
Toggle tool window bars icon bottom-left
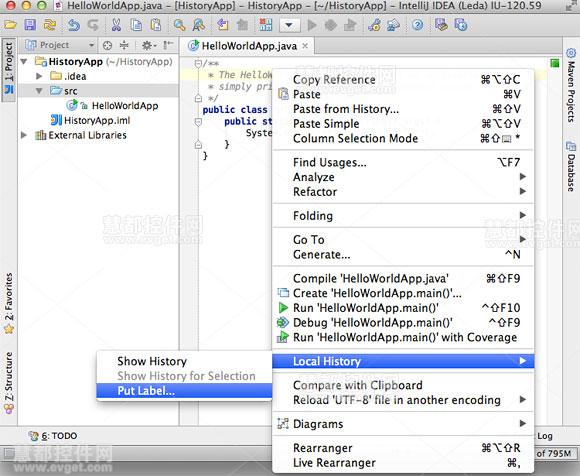tap(9, 453)
